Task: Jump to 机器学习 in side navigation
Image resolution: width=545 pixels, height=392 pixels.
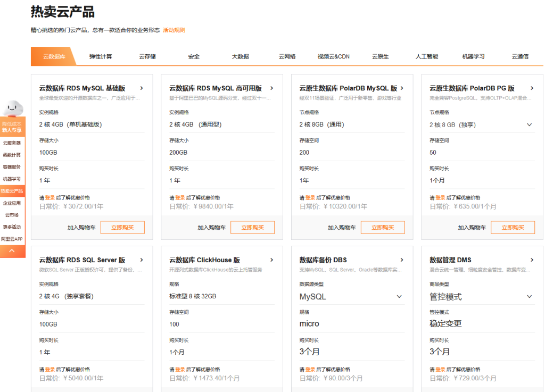Action: [12, 179]
